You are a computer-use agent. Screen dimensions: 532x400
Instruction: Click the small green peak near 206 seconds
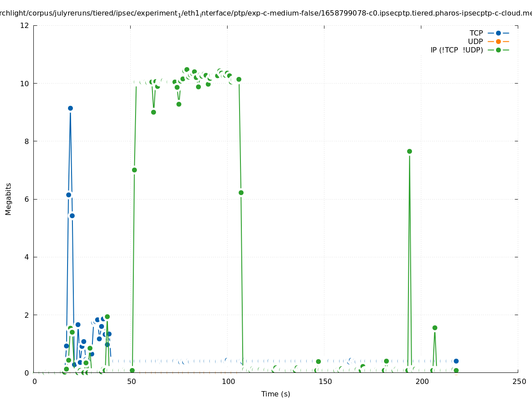tap(435, 328)
